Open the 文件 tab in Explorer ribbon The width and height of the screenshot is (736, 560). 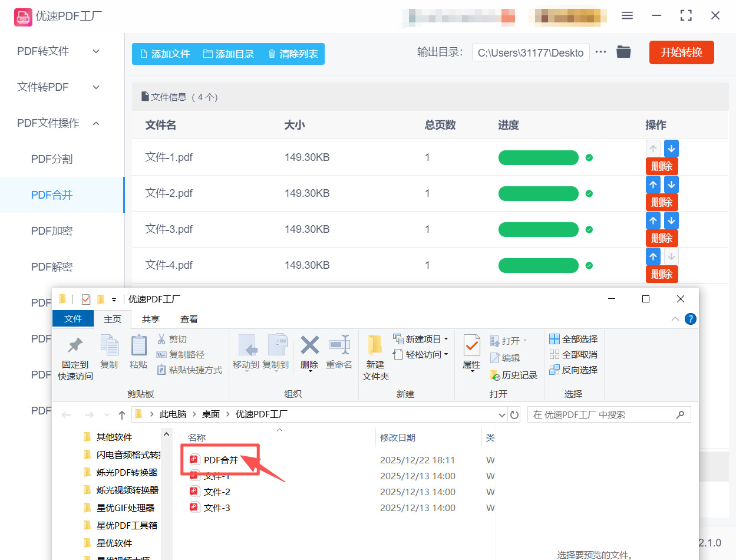point(73,319)
